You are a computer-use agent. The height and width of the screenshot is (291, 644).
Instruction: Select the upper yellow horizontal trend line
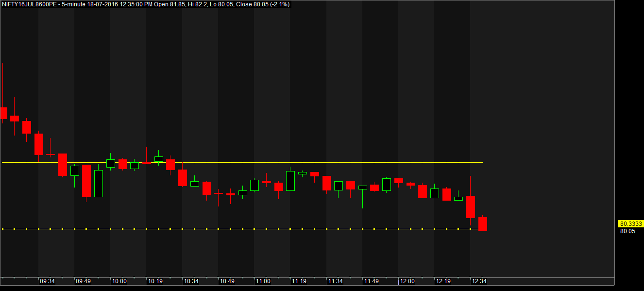(243, 162)
